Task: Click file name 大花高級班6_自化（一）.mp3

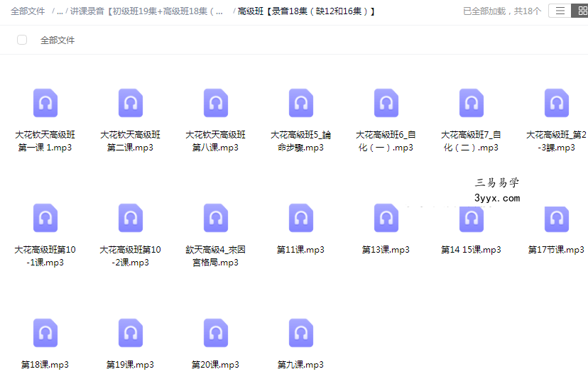Action: click(x=386, y=141)
